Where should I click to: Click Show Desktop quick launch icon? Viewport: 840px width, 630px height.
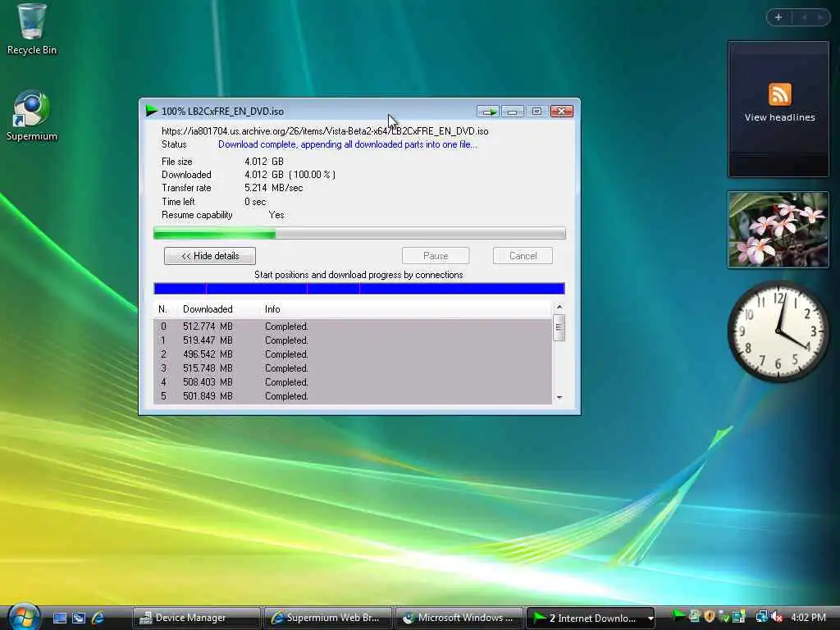(59, 618)
